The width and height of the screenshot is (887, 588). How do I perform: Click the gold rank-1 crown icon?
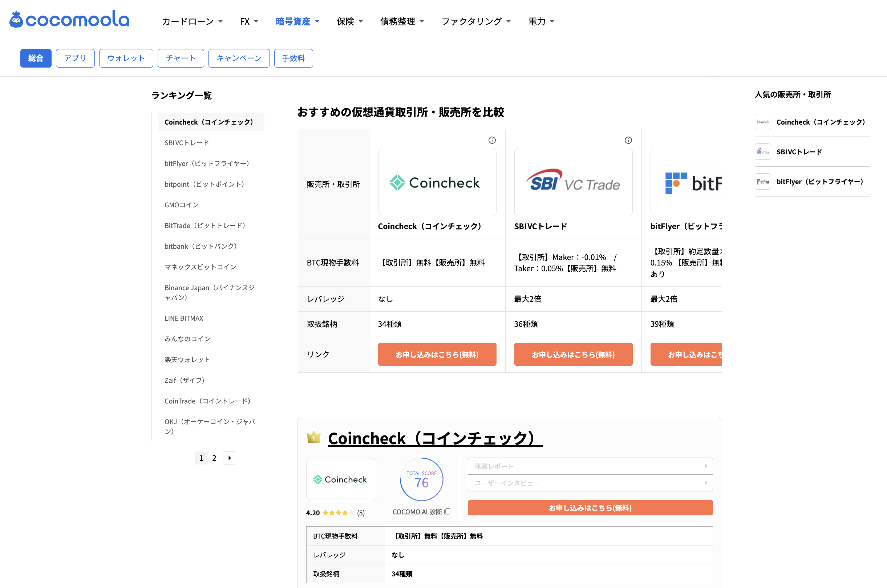[x=313, y=437]
